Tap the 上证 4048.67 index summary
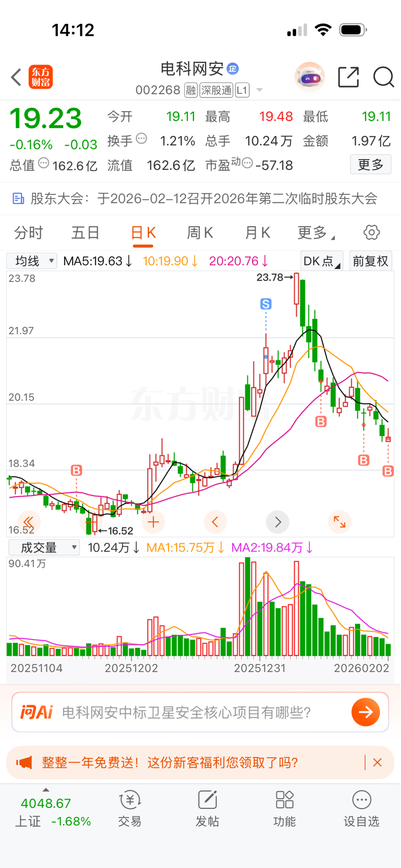The image size is (401, 868). coord(52,812)
